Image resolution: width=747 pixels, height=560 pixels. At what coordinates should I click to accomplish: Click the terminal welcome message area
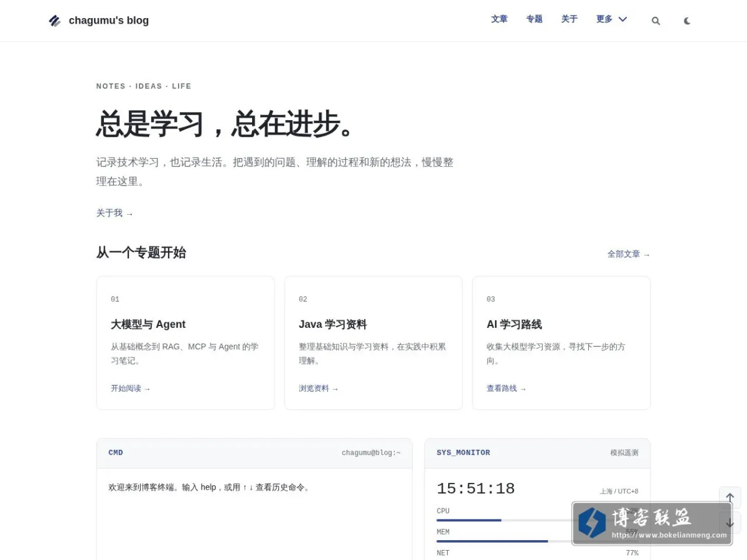click(209, 487)
